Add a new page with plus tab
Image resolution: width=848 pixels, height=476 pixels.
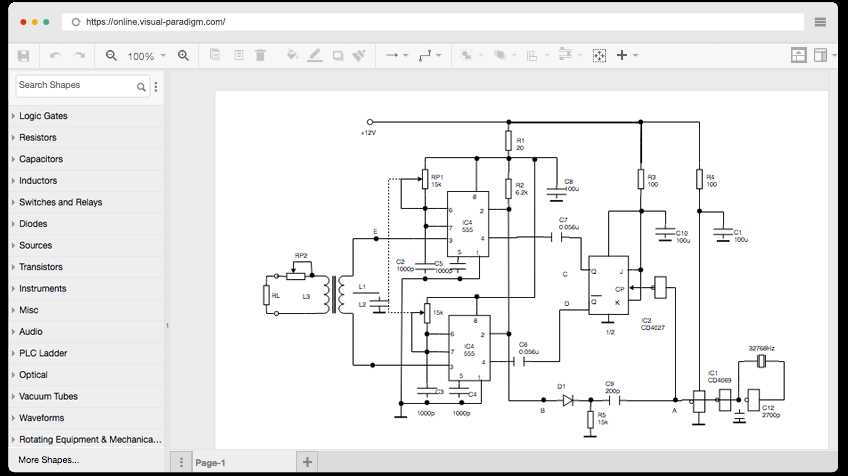point(308,462)
